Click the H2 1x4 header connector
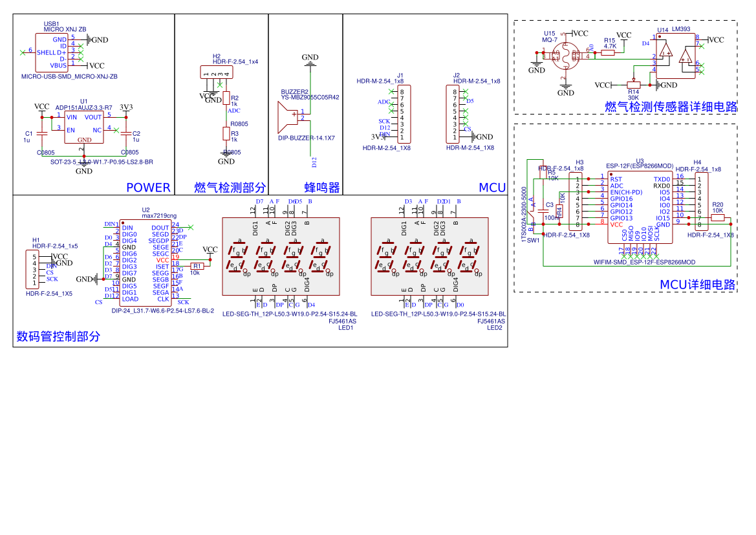756x535 pixels. click(215, 73)
